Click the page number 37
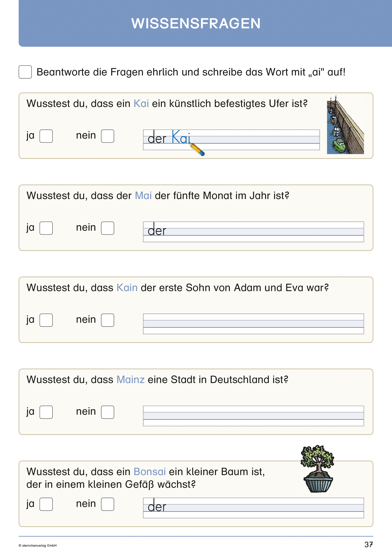 click(x=368, y=545)
